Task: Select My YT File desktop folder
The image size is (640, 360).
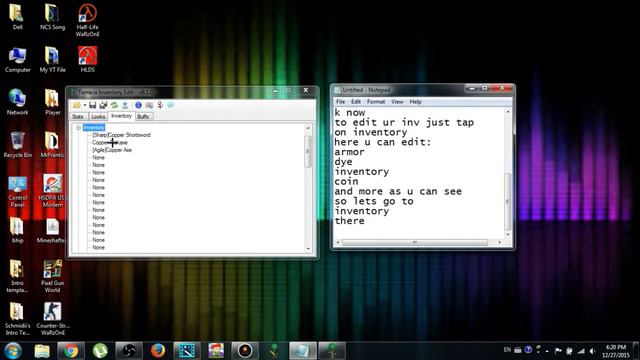Action: 52,60
